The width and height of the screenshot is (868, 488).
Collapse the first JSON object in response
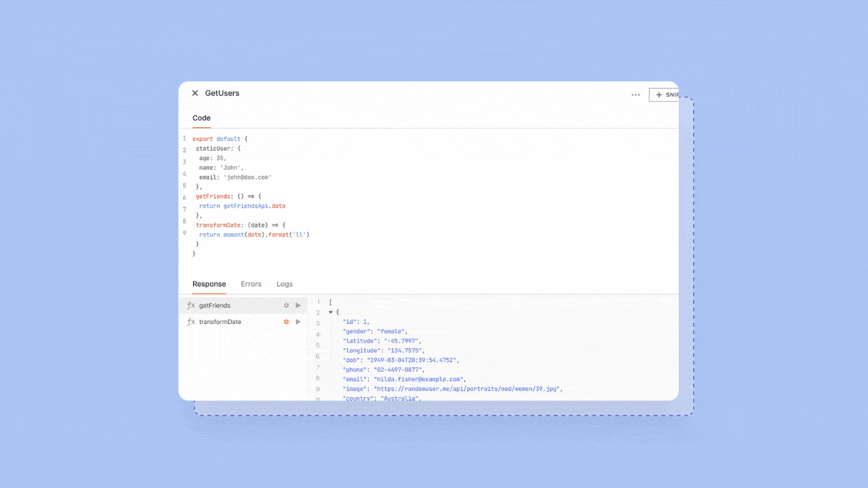pos(330,312)
